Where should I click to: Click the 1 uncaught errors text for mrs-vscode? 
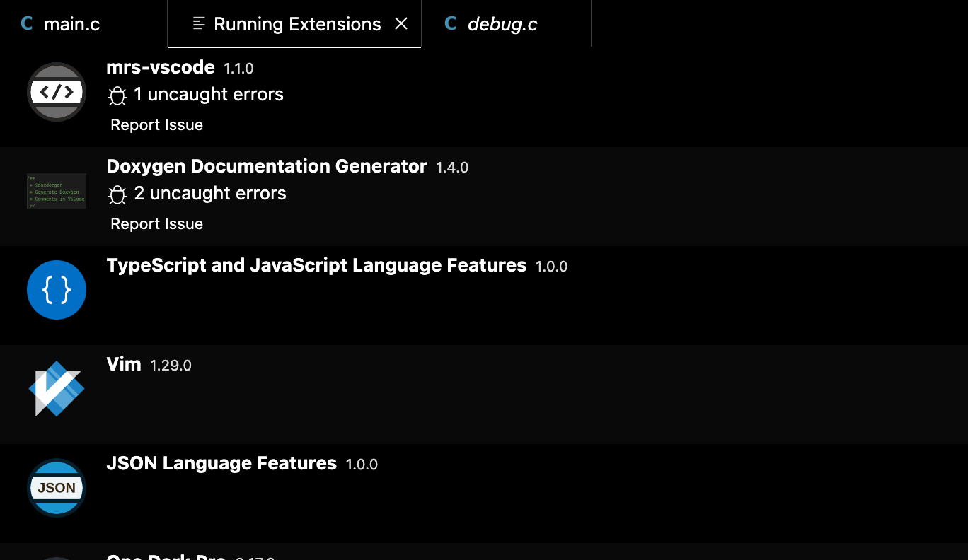click(207, 94)
